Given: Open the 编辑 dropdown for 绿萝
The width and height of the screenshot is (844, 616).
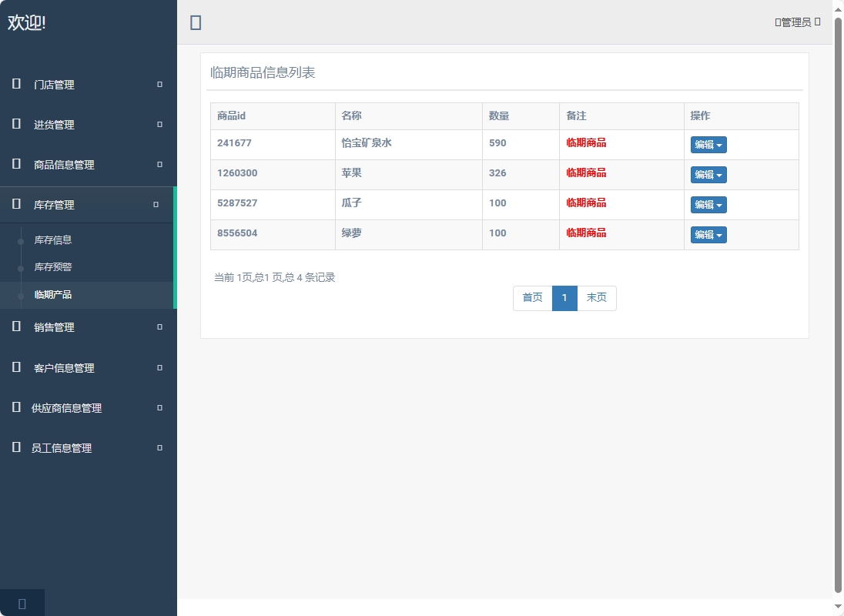Looking at the screenshot, I should tap(708, 234).
